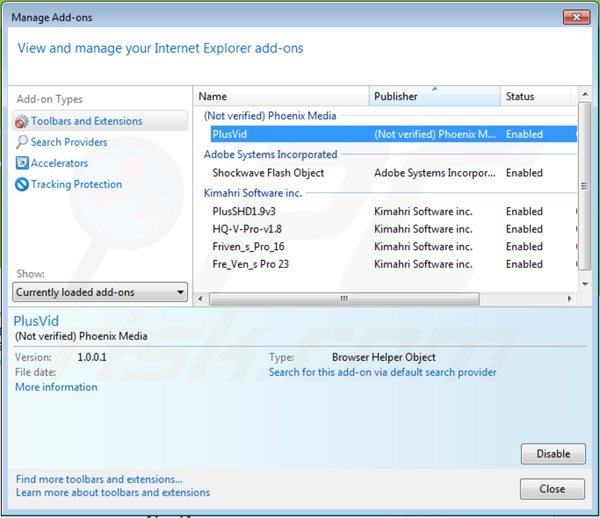Click the (Not verified) Phoenix Media group header
600x518 pixels.
click(x=270, y=116)
